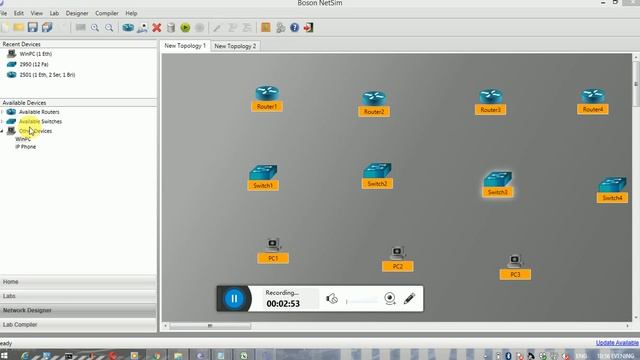Select the PC1 device icon
Viewport: 640px width, 360px height.
click(x=273, y=251)
